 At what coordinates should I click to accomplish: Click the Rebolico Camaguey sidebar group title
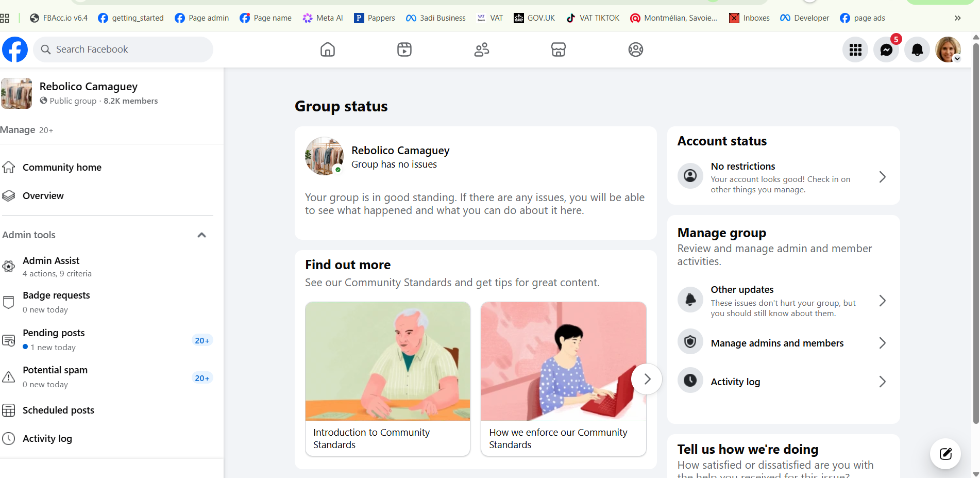89,87
